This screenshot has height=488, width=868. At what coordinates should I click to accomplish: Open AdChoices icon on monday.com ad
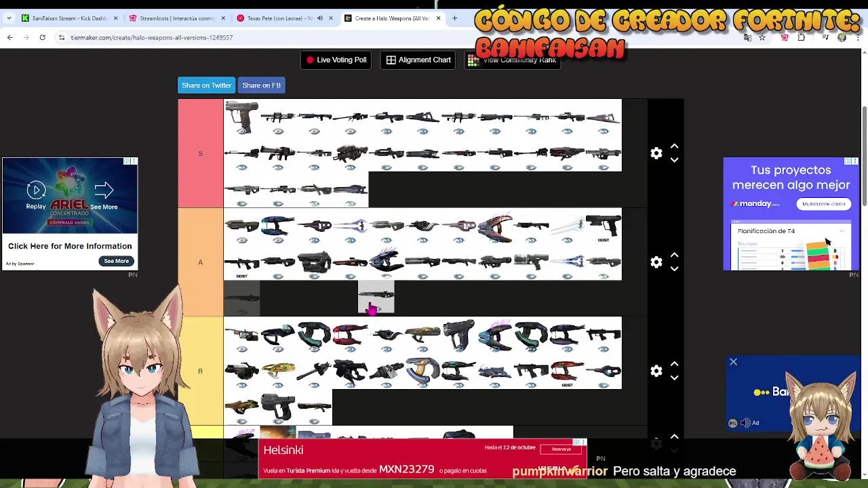[x=848, y=161]
